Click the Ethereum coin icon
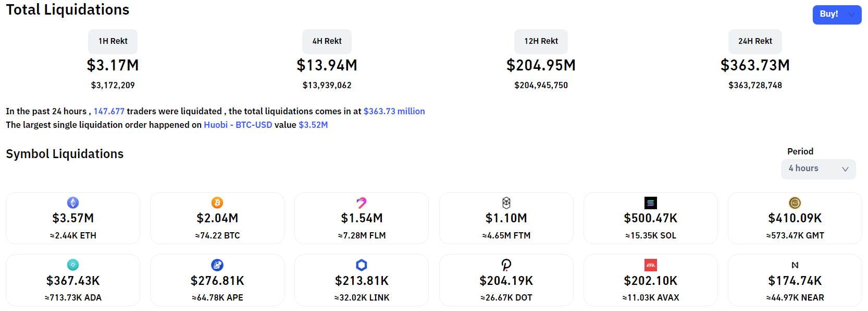The image size is (868, 311). pos(73,202)
